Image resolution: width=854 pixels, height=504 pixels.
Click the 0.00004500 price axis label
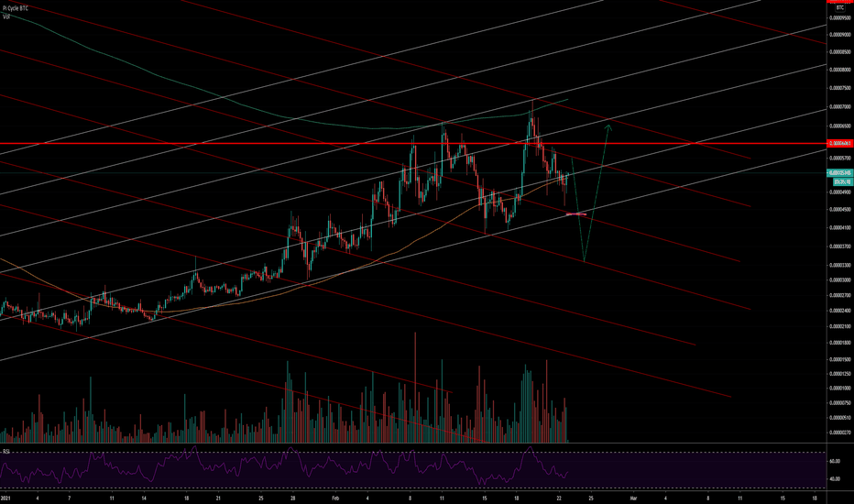840,209
